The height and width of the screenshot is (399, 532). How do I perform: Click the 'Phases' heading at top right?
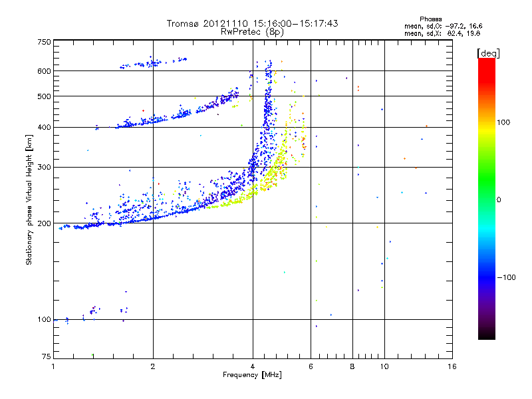pyautogui.click(x=430, y=19)
